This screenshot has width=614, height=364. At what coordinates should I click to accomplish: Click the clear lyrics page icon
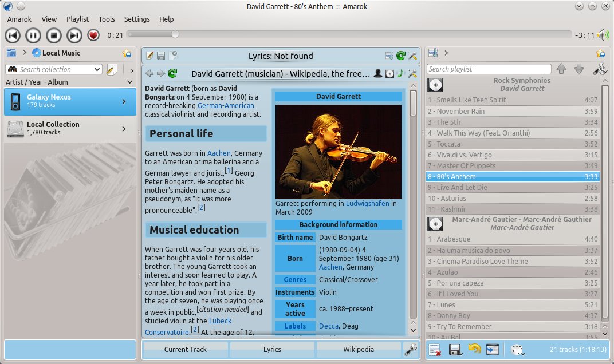(x=173, y=55)
